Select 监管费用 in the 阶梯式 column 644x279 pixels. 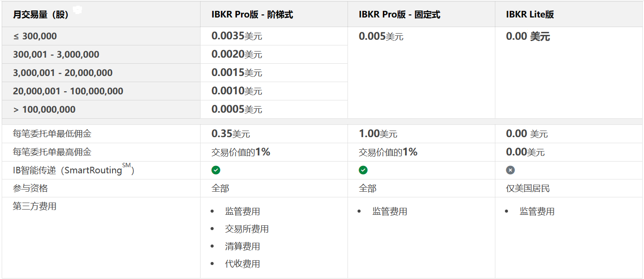(242, 211)
